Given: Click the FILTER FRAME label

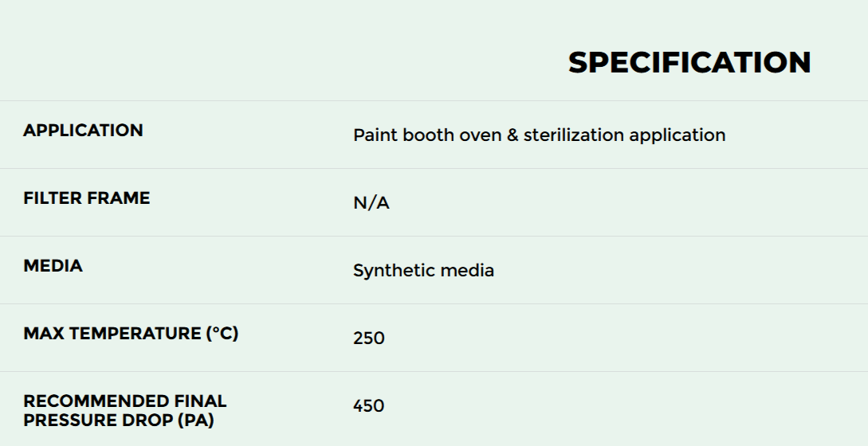Looking at the screenshot, I should [87, 198].
